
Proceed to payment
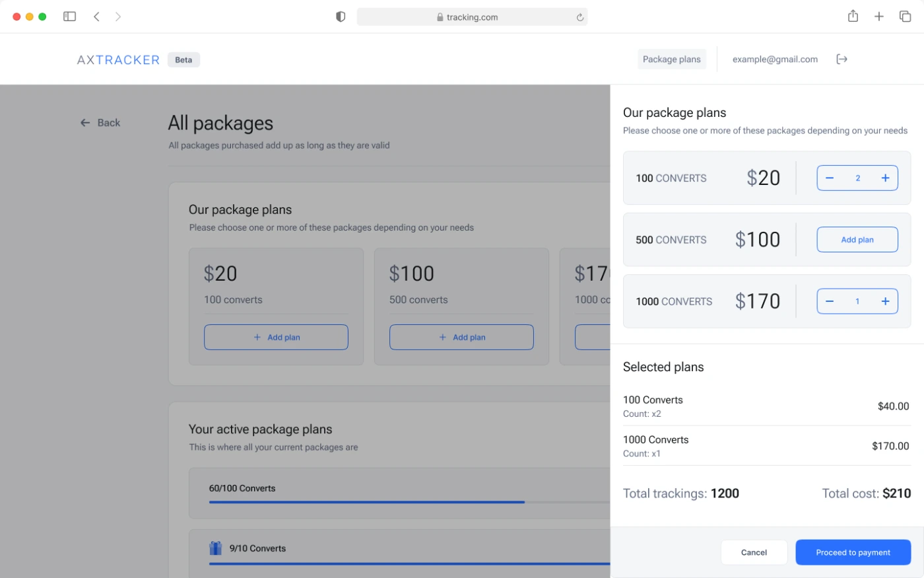coord(853,552)
